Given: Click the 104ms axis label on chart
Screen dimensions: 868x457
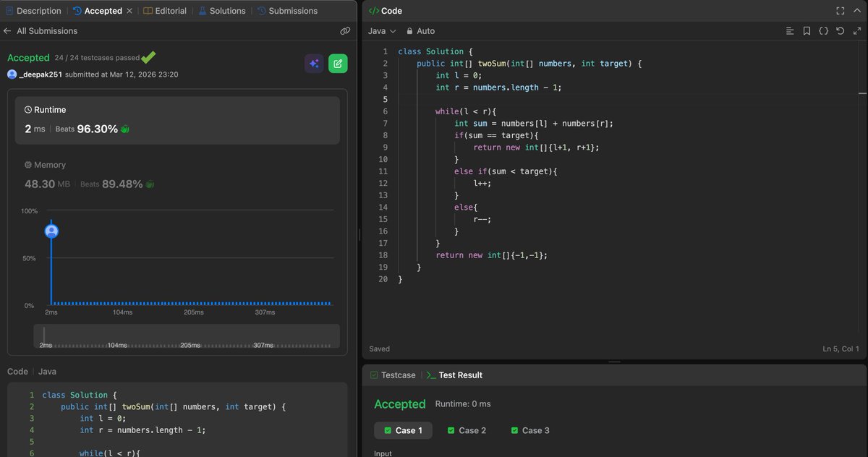Looking at the screenshot, I should 122,312.
